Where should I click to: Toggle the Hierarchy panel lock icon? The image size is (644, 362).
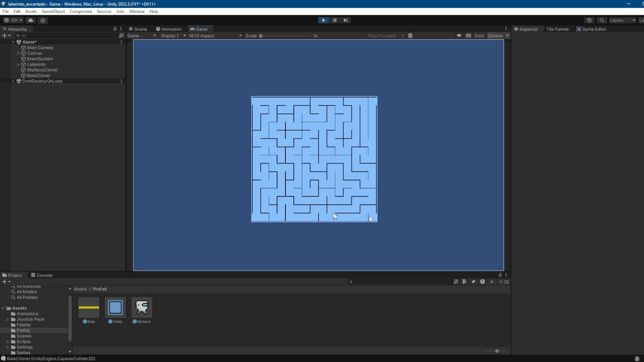tap(115, 29)
